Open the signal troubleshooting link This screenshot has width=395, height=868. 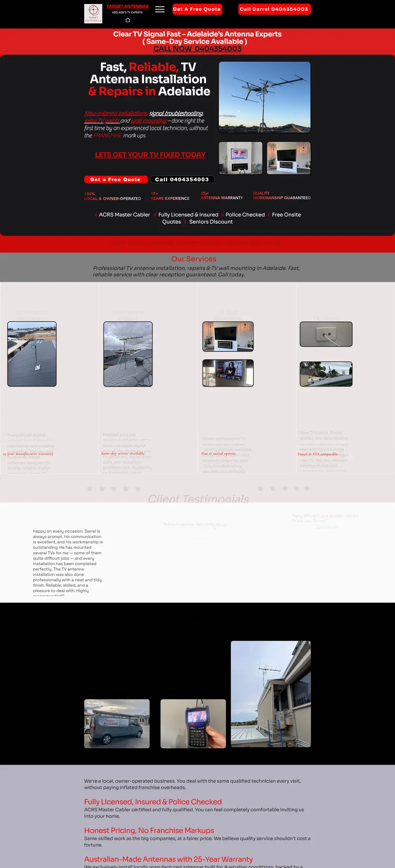pyautogui.click(x=176, y=113)
